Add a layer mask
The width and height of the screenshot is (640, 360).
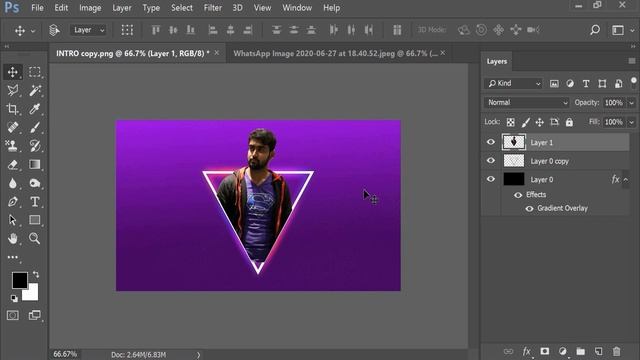544,351
